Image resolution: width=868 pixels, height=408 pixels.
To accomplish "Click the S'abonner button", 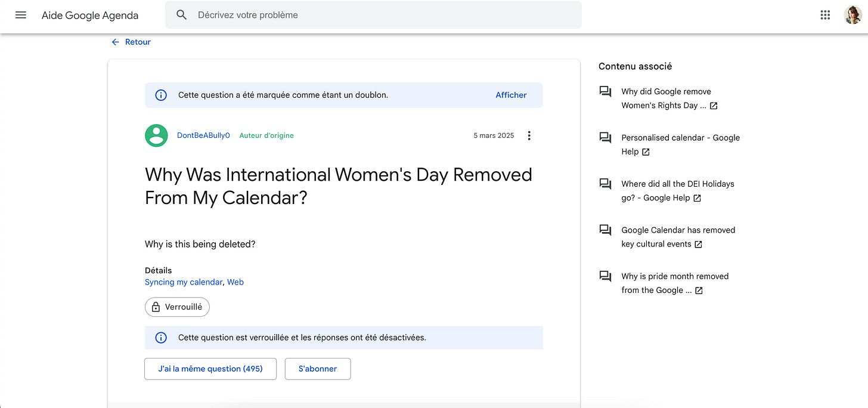I will 318,369.
